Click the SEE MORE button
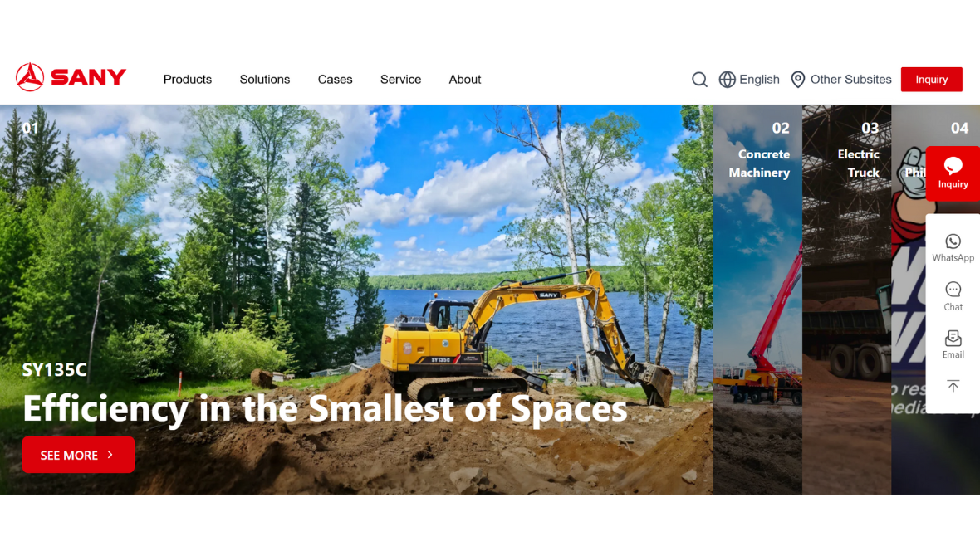The height and width of the screenshot is (551, 980). 78,455
